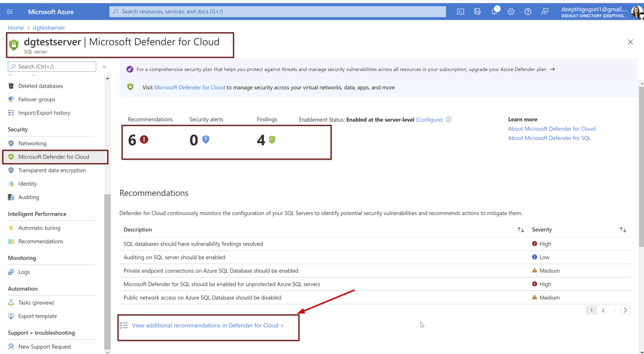Sort recommendations by Severity column arrows
Screen dimensions: 644x354
[623, 230]
